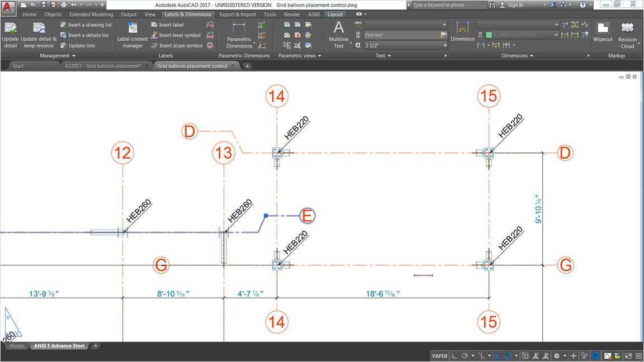Viewport: 644px width, 362px height.
Task: Toggle Object Snap Tracking in status bar
Action: point(498,356)
